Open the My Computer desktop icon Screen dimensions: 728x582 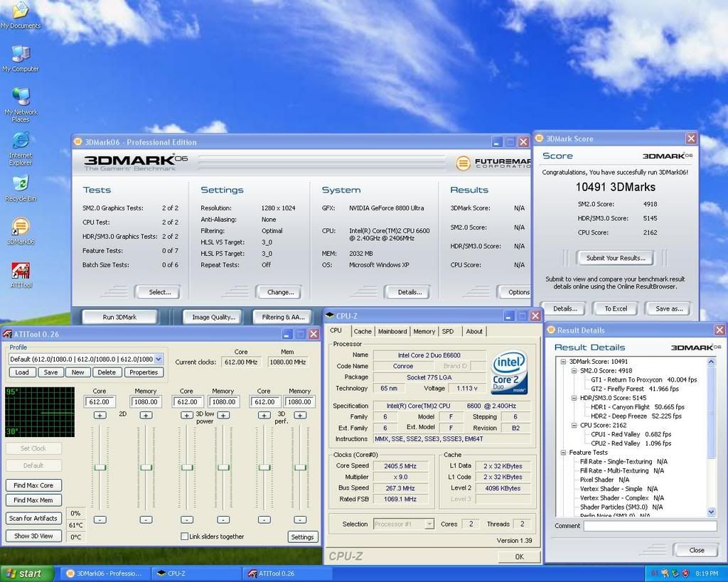click(21, 55)
